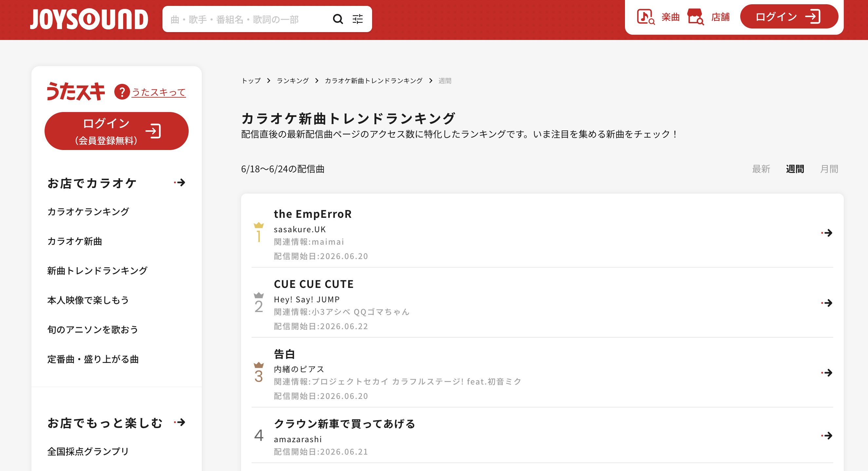Click artist name 内緒のピアス
This screenshot has height=471, width=868.
[x=299, y=369]
